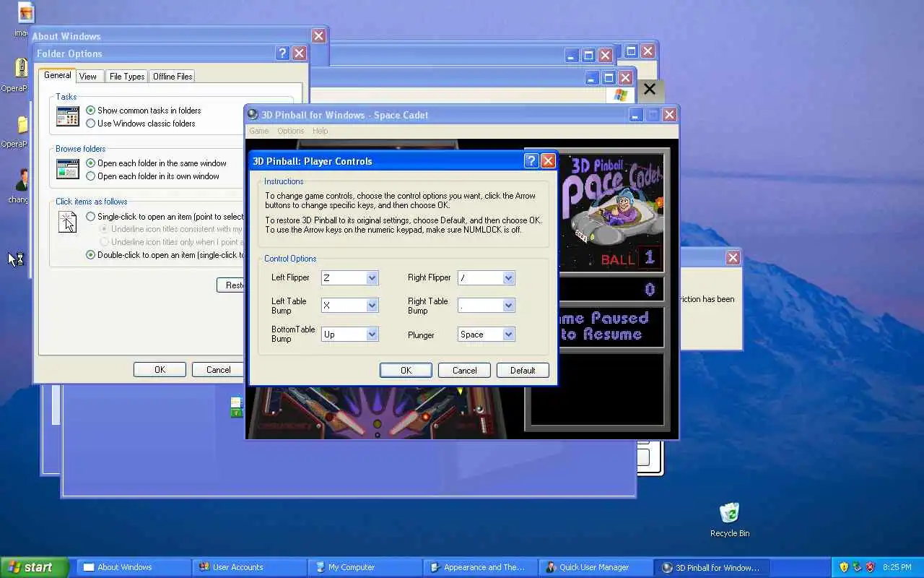Screen dimensions: 924x578
Task: Open the Plunger key dropdown
Action: 508,334
